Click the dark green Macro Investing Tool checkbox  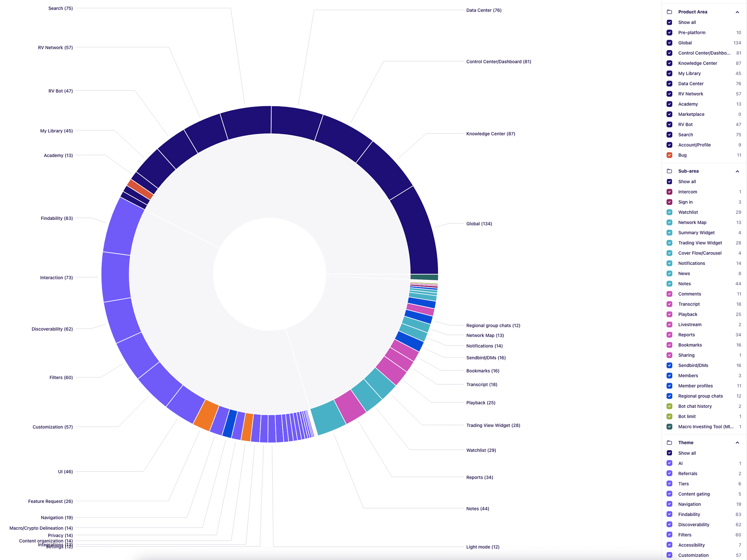[669, 427]
